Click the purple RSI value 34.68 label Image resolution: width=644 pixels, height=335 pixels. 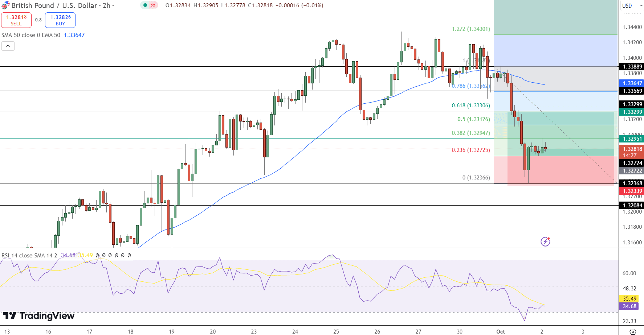[629, 306]
